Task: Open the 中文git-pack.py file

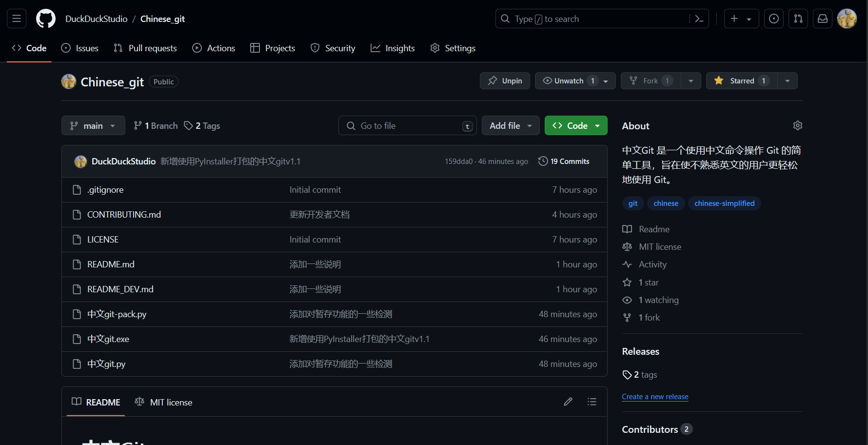Action: point(117,314)
